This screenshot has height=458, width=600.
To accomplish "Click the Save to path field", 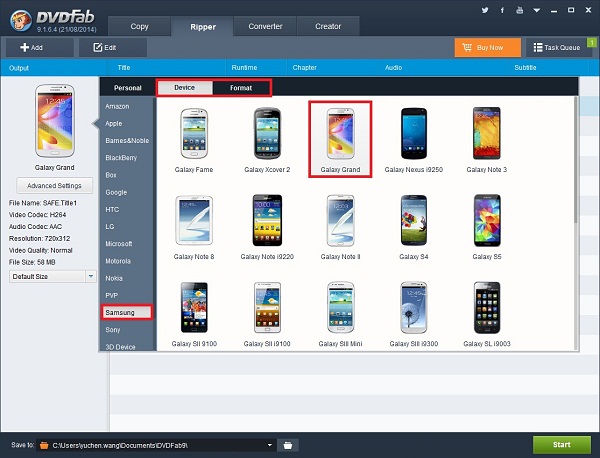I will click(156, 445).
